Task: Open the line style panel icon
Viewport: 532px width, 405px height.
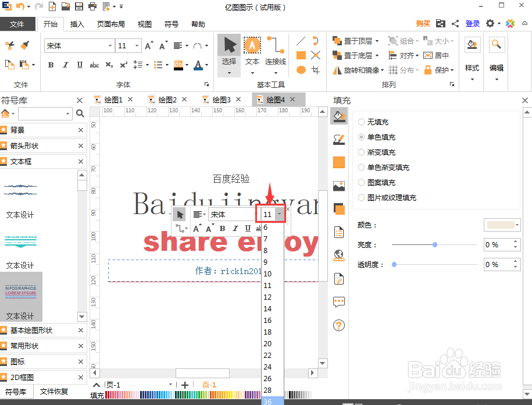Action: pyautogui.click(x=339, y=140)
